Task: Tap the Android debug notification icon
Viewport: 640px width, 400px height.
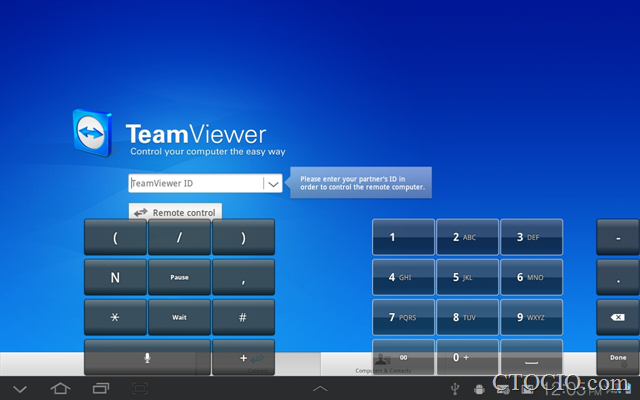Action: coord(479,389)
